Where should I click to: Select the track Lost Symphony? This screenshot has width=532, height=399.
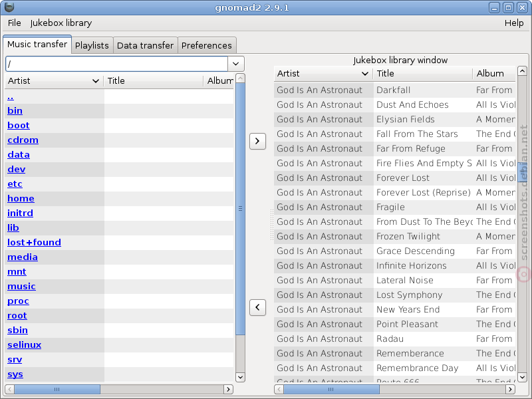[394, 295]
